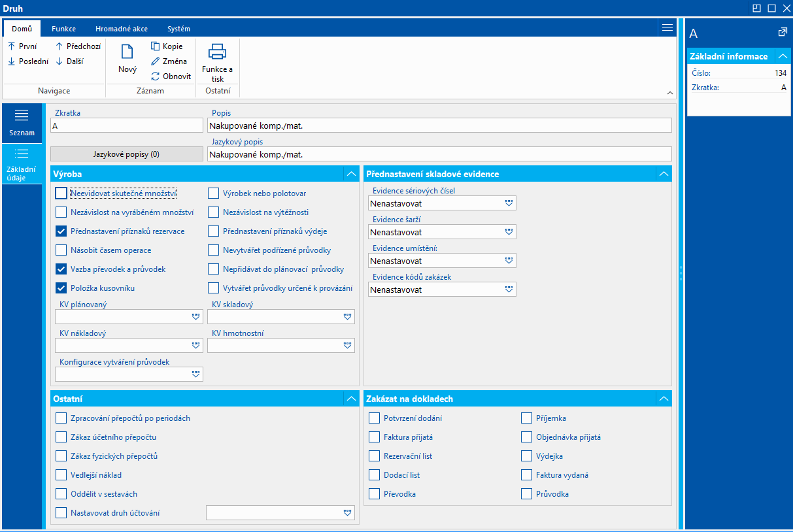Open the Funkce ribbon tab
The height and width of the screenshot is (532, 793).
(64, 29)
